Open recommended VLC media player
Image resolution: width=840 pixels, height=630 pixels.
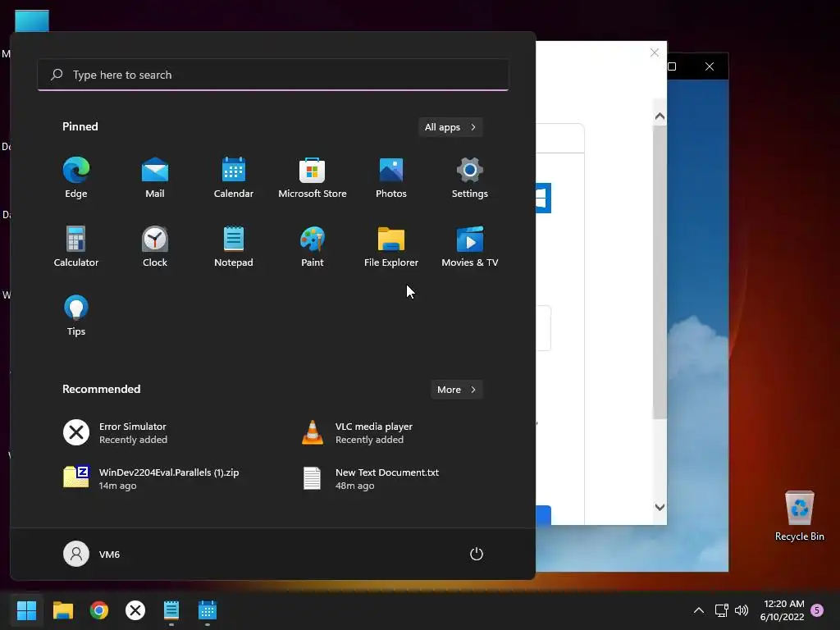(x=357, y=433)
